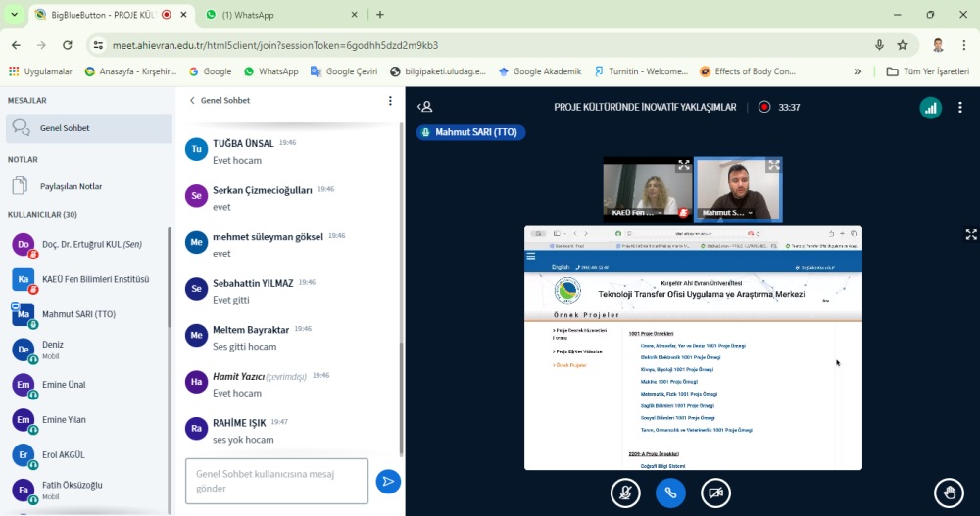Raise hand using the hand icon
The image size is (980, 516).
[x=949, y=493]
